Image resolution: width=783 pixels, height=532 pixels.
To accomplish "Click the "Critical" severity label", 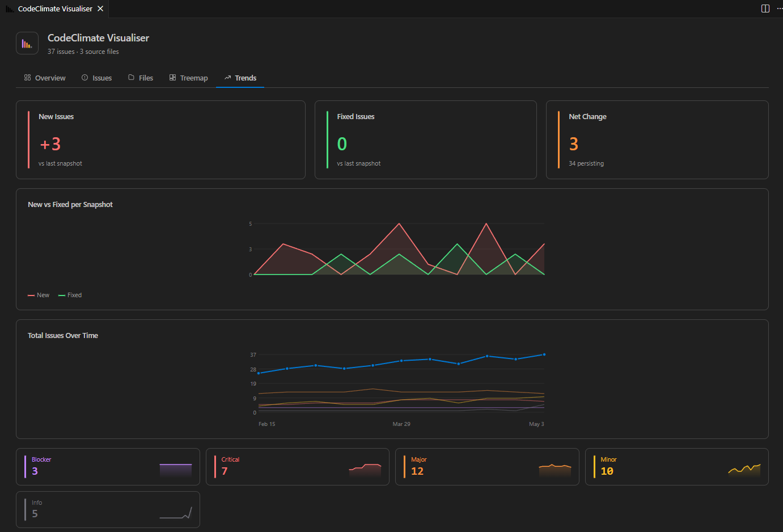I will click(x=230, y=459).
